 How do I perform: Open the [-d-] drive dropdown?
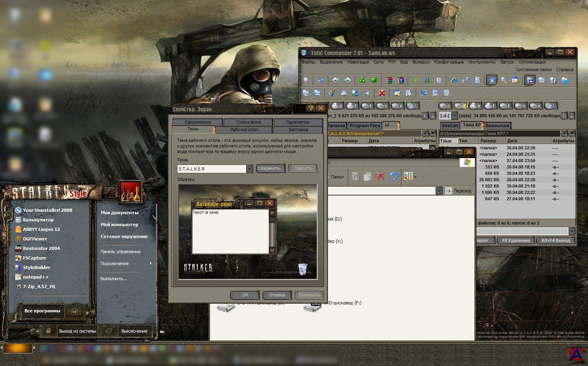(x=454, y=116)
